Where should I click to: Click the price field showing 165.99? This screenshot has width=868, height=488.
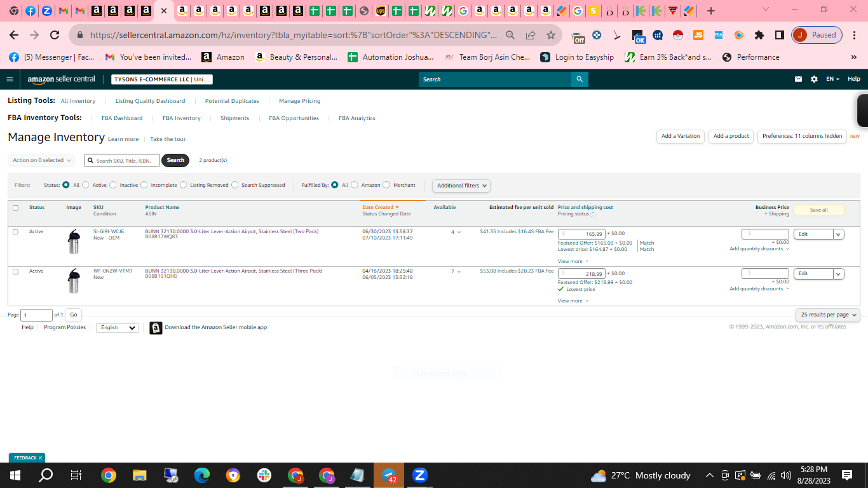[x=581, y=234]
